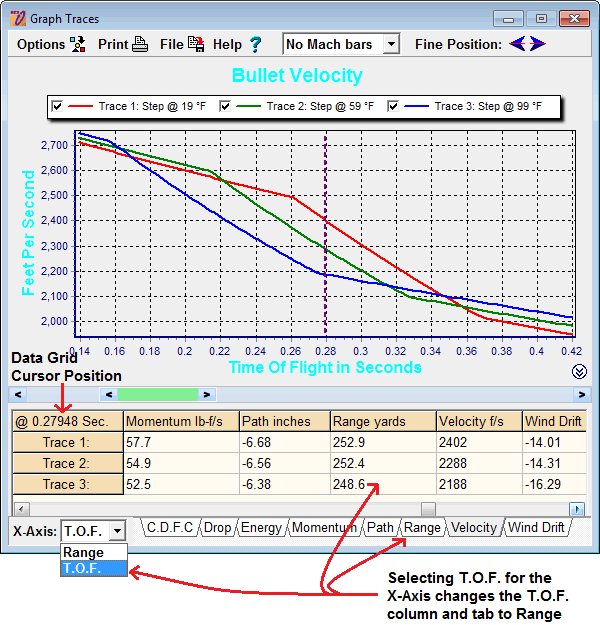Select the Trace 1 row header
Viewport: 600px width, 625px height.
tap(67, 442)
